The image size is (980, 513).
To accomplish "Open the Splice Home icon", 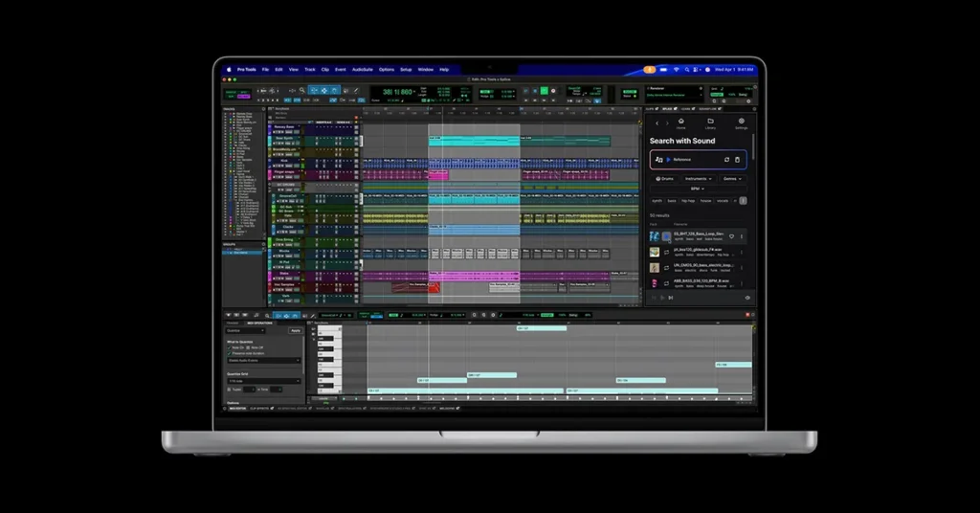I will [680, 123].
